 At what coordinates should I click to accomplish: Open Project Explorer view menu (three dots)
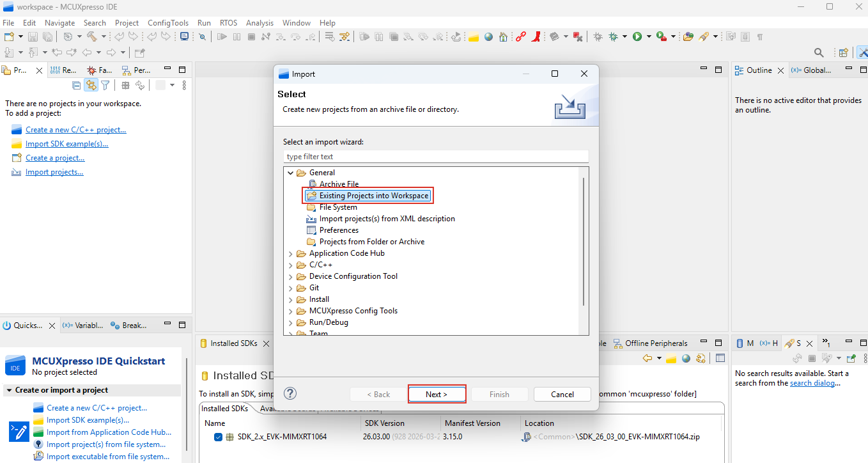coord(184,85)
